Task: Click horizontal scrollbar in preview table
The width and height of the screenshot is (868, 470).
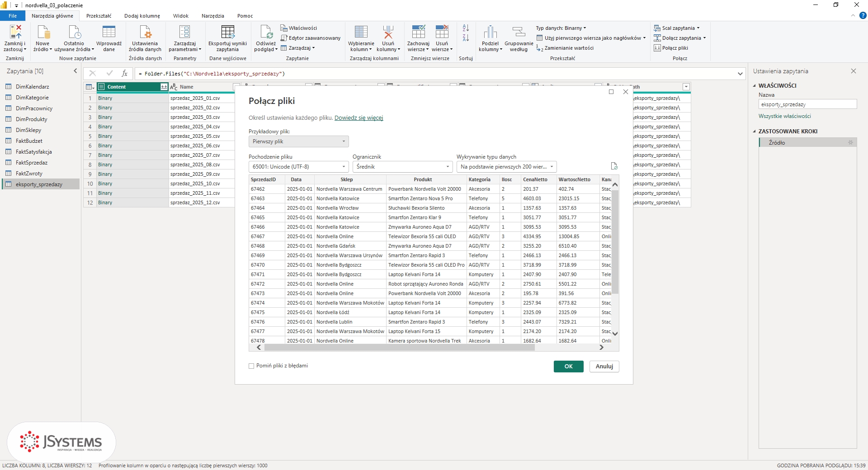Action: point(399,348)
